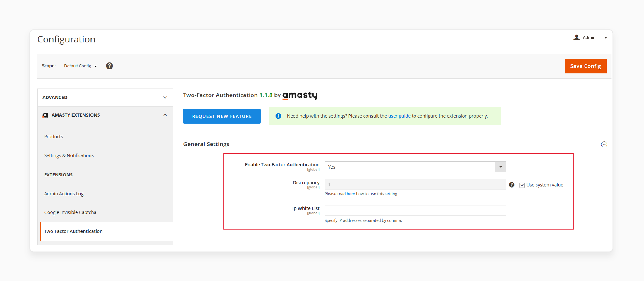Uncheck the Use system value checkbox

tap(522, 185)
